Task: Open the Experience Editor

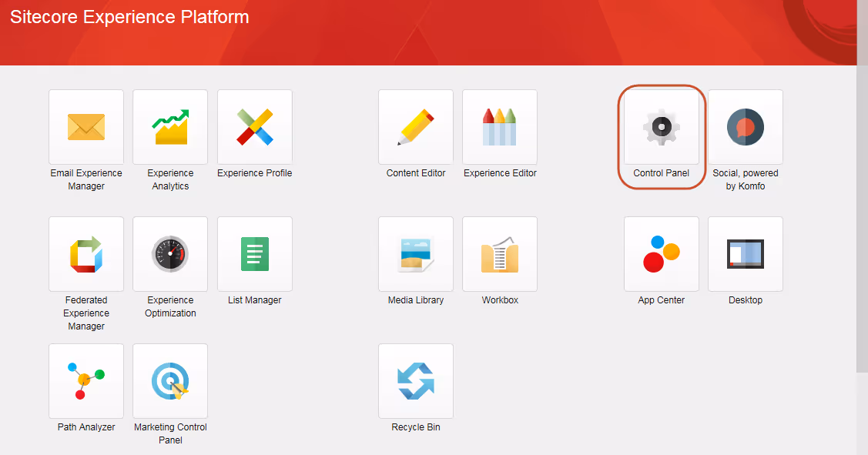Action: coord(499,126)
